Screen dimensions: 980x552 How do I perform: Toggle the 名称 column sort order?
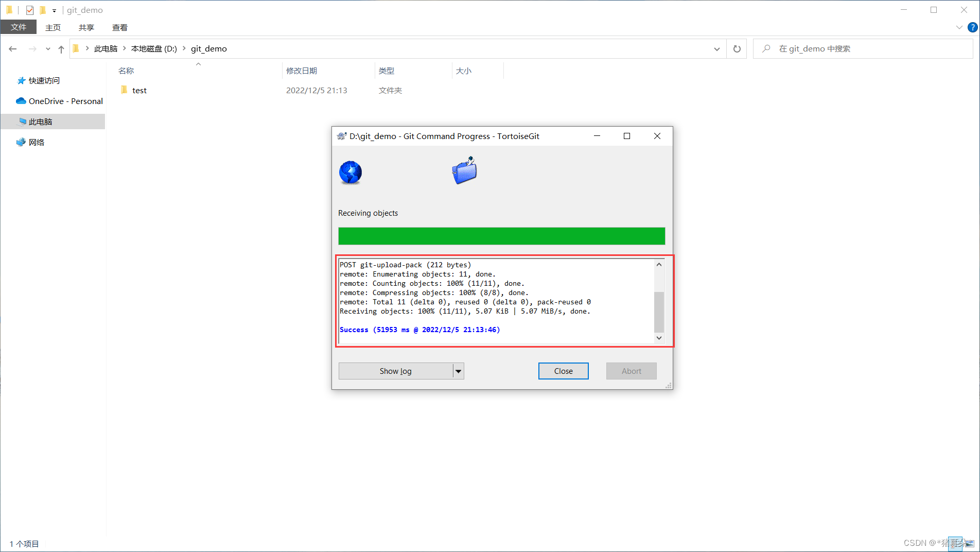[126, 71]
